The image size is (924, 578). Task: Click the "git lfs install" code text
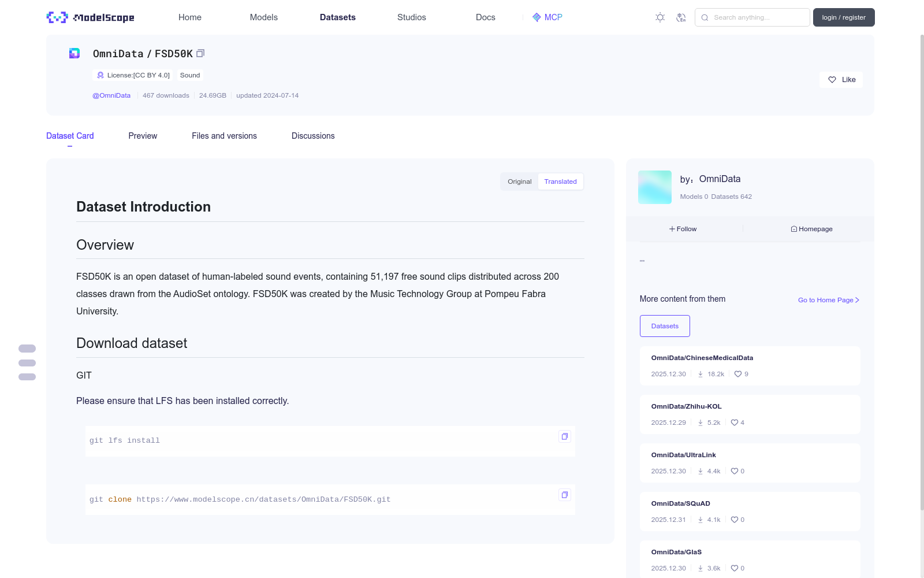tap(125, 440)
